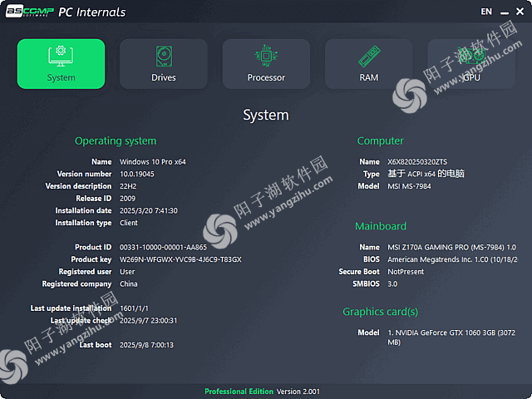Select NVIDIA GeForce GTX 1060 3GB entry

point(451,337)
